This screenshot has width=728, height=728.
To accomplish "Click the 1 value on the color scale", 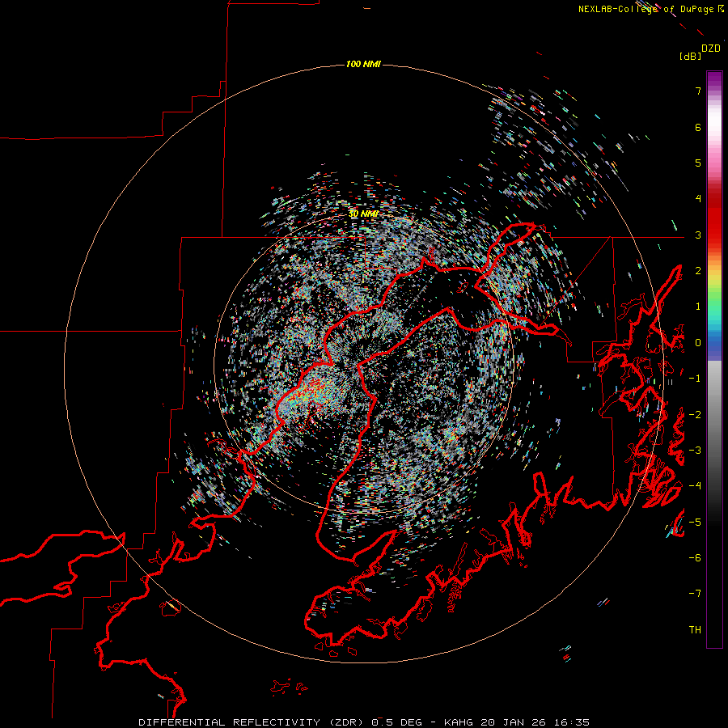I will (x=698, y=307).
